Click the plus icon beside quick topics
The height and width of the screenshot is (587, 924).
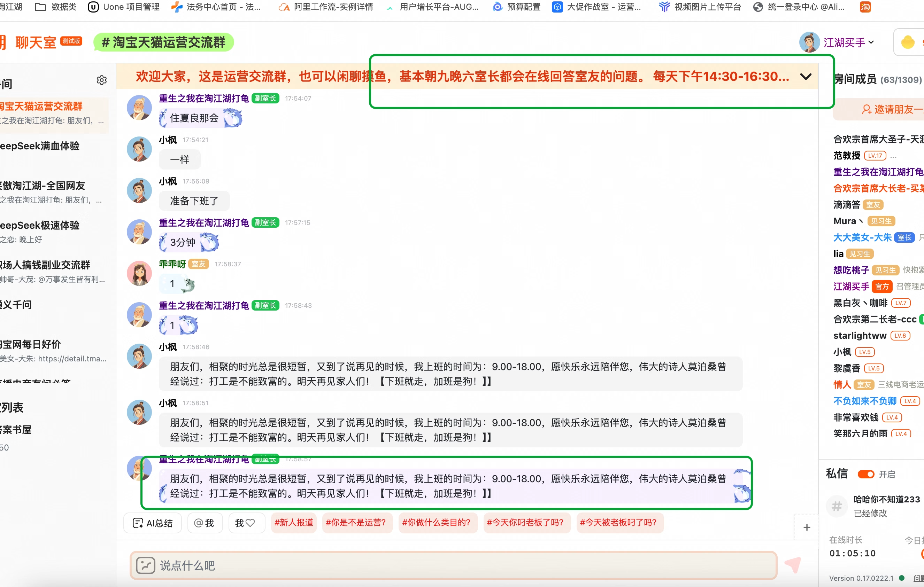click(x=807, y=527)
